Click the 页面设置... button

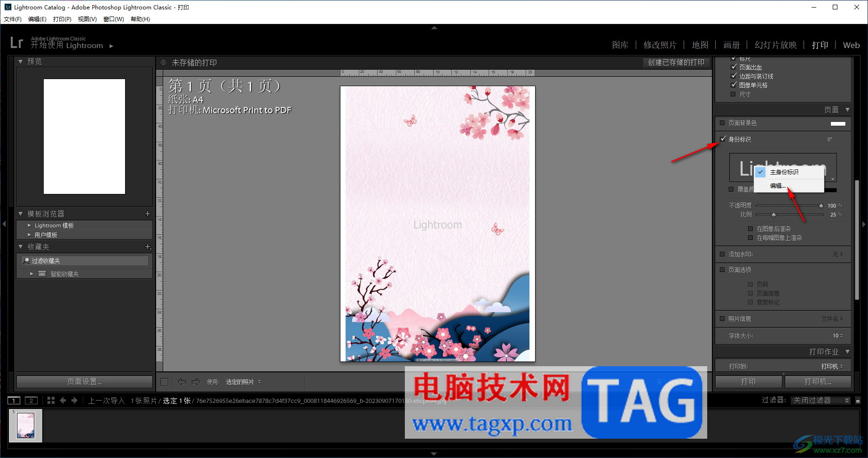[x=85, y=381]
